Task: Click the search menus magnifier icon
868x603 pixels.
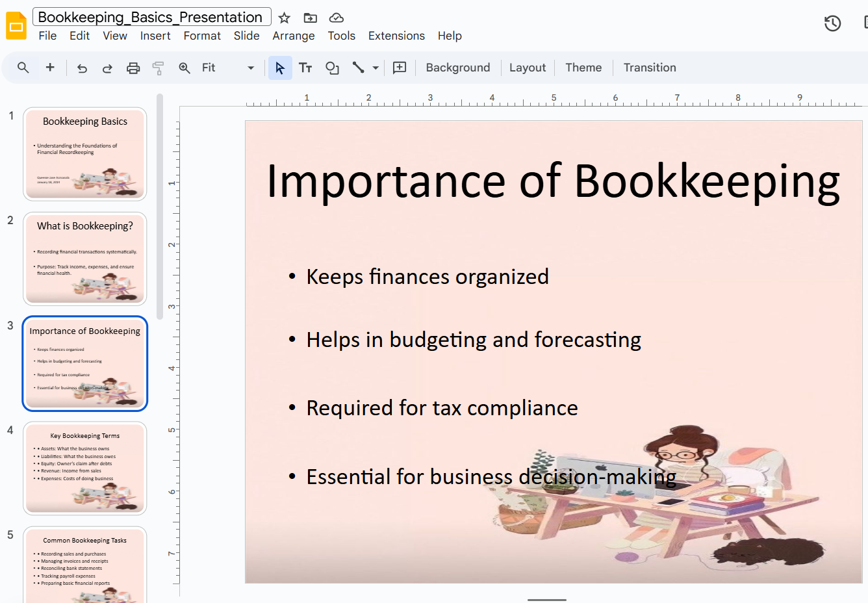Action: pyautogui.click(x=23, y=68)
